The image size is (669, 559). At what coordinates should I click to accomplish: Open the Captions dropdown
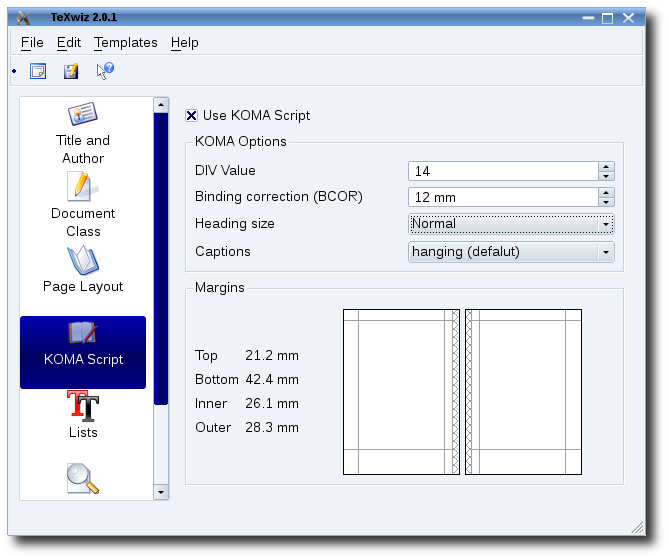point(511,252)
